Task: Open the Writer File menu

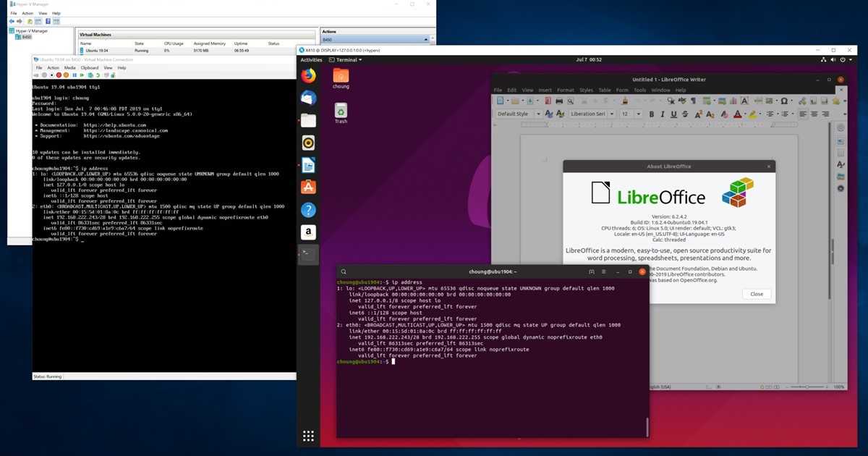Action: pos(498,90)
